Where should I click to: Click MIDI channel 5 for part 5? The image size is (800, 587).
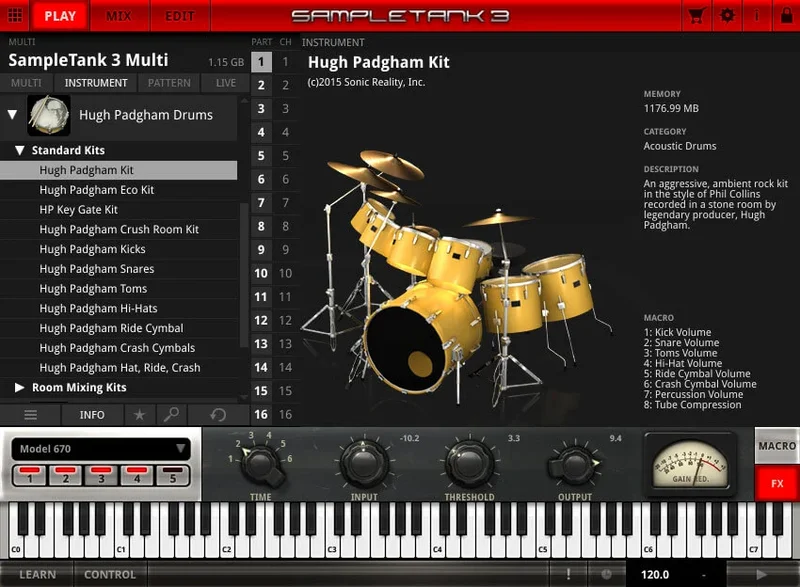click(x=286, y=156)
